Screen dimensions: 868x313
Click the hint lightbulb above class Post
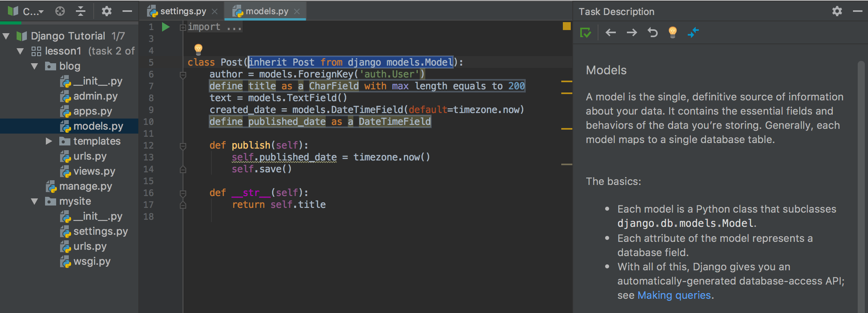coord(198,49)
